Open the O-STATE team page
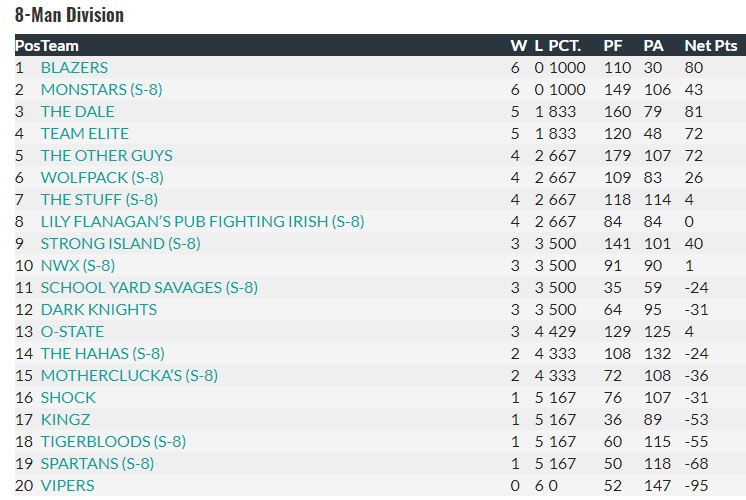Image resolution: width=746 pixels, height=500 pixels. point(72,331)
